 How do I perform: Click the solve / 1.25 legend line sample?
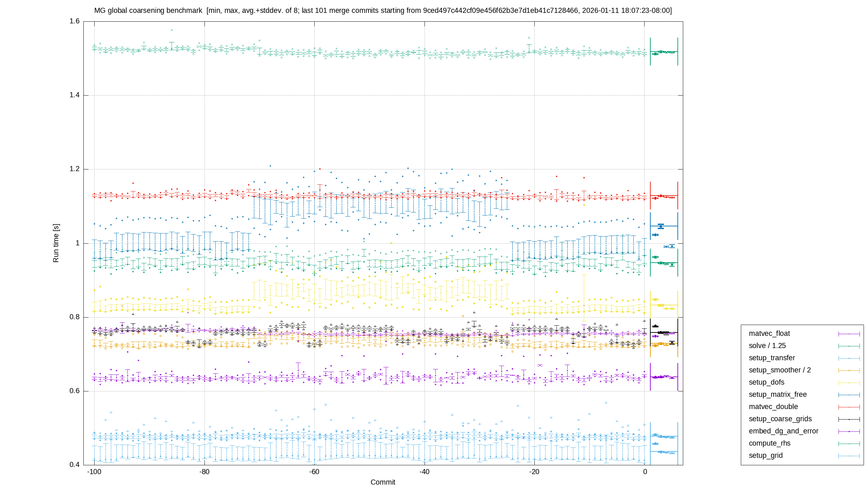[x=849, y=346]
